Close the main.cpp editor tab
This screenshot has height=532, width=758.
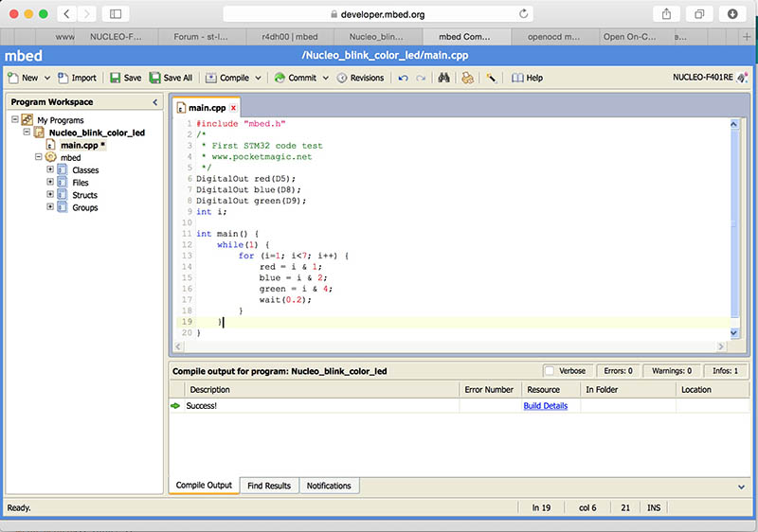pyautogui.click(x=234, y=108)
